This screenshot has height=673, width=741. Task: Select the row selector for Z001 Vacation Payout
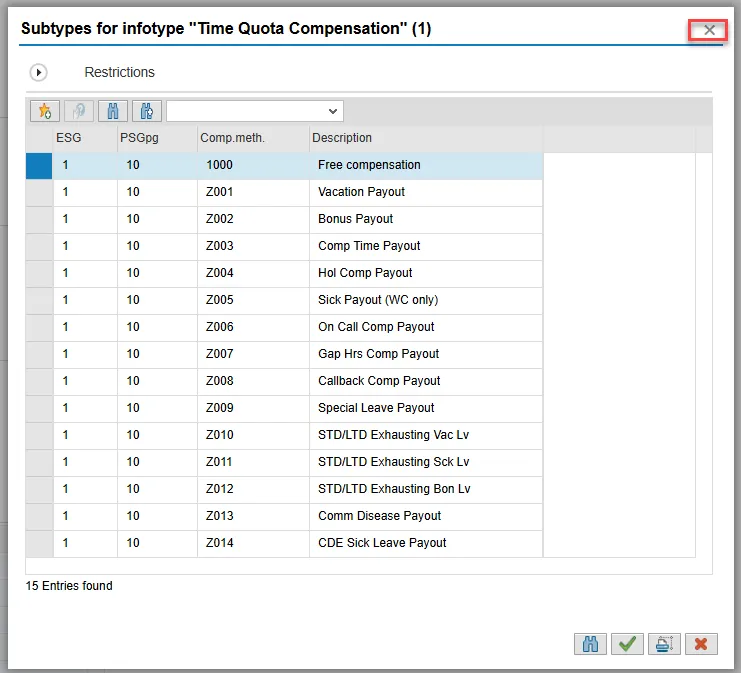tap(39, 192)
